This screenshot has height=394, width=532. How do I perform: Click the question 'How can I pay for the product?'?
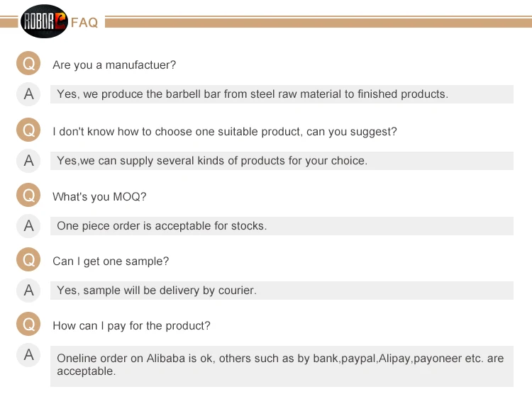pyautogui.click(x=131, y=326)
